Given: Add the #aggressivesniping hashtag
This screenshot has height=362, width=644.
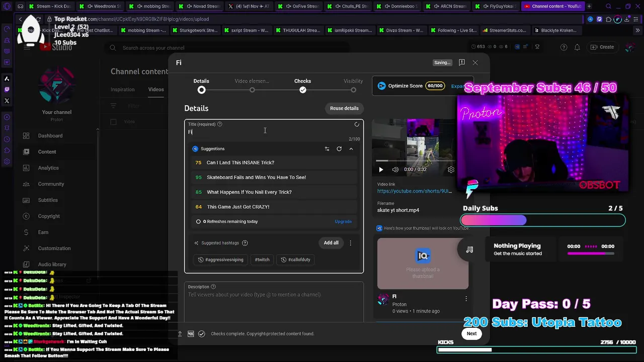Looking at the screenshot, I should click(221, 259).
